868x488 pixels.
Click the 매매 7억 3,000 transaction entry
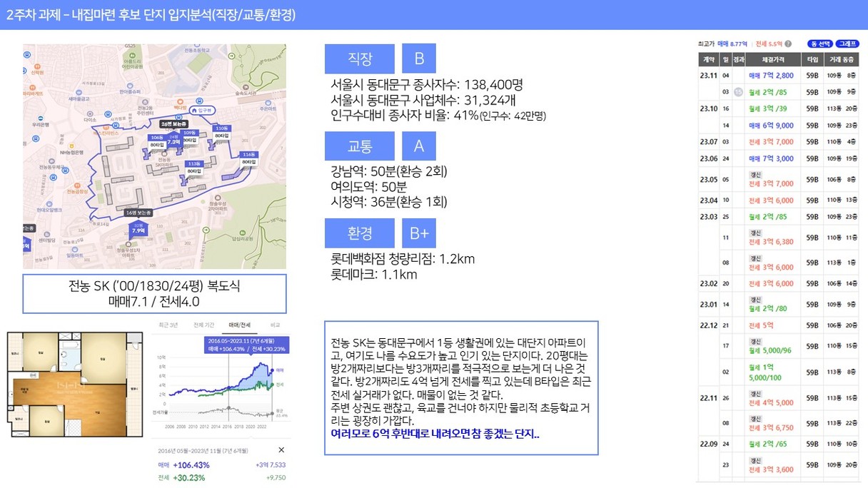[771, 158]
